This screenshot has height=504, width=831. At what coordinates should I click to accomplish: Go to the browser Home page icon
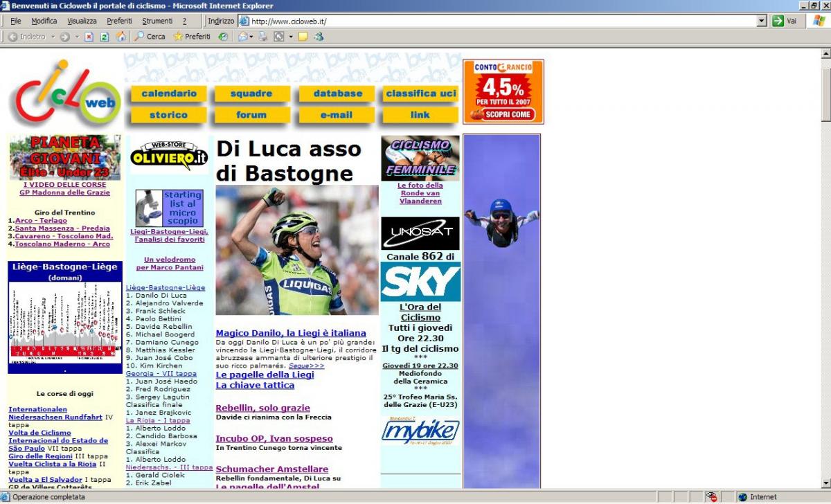121,37
